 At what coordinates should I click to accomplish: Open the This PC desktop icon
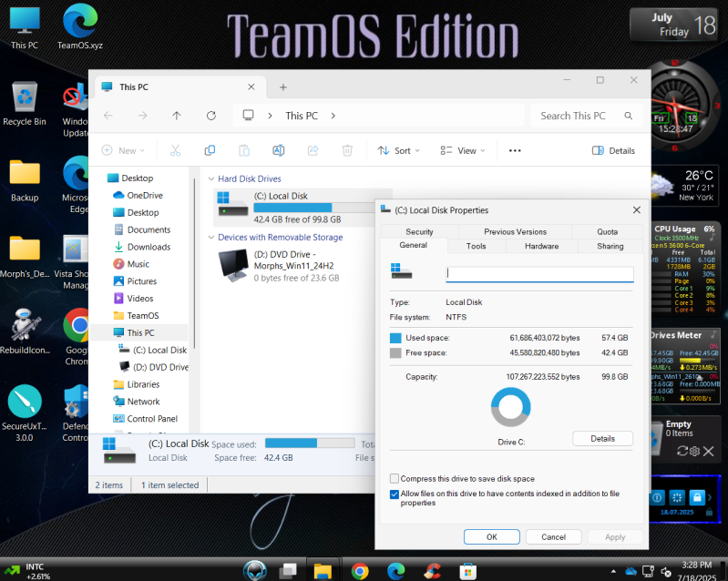pos(25,28)
